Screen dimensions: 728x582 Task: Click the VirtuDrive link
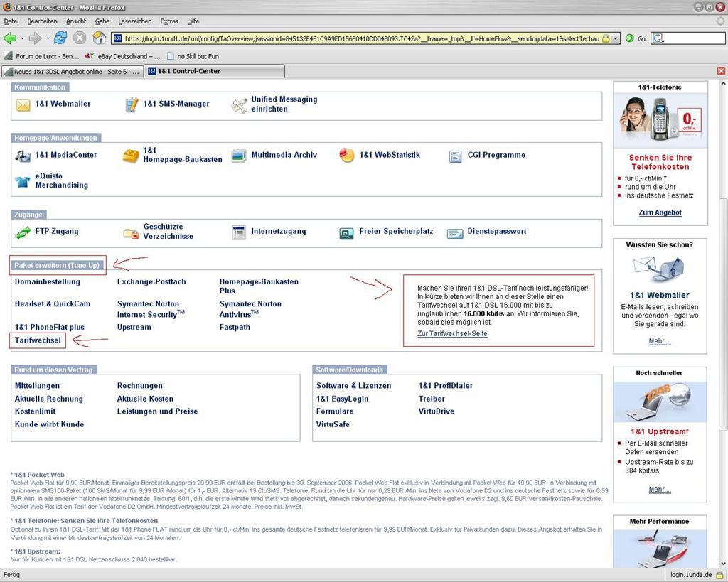click(437, 411)
